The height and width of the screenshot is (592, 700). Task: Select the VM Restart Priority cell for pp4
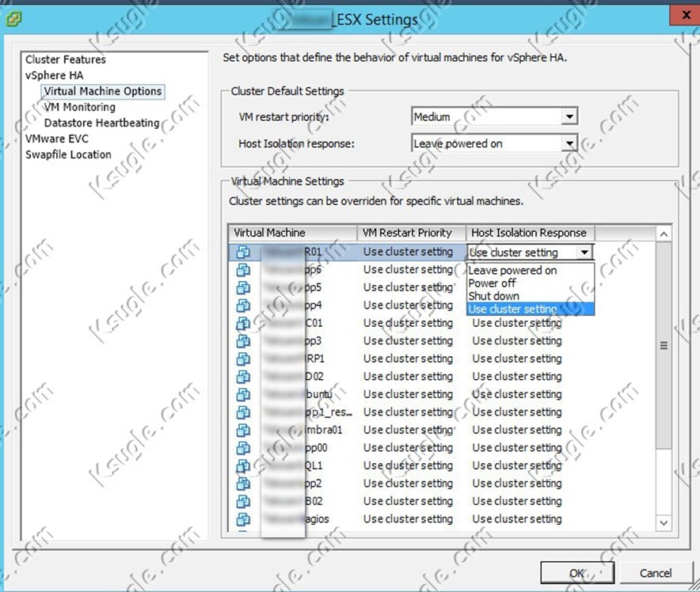point(408,305)
